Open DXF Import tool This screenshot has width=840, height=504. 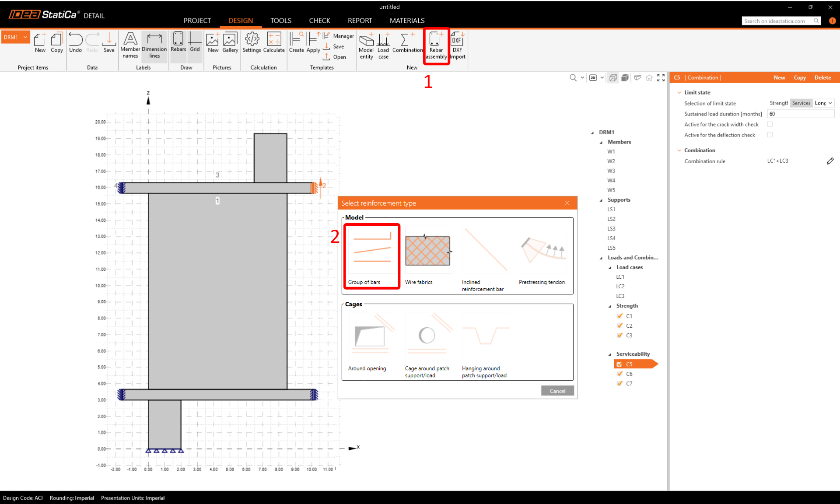[x=458, y=45]
